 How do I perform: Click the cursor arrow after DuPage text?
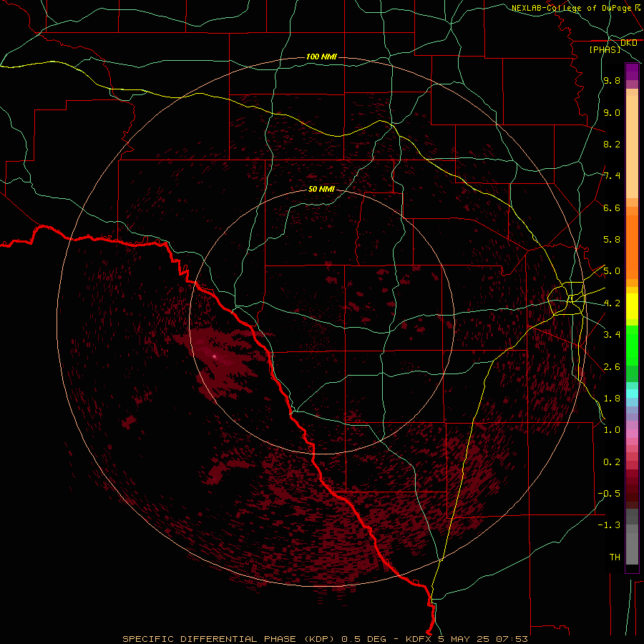[638, 7]
